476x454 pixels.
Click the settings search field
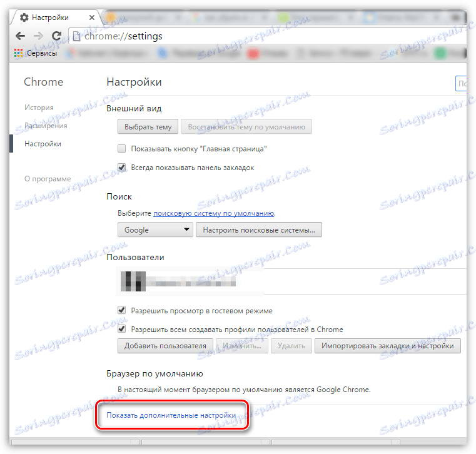[461, 83]
